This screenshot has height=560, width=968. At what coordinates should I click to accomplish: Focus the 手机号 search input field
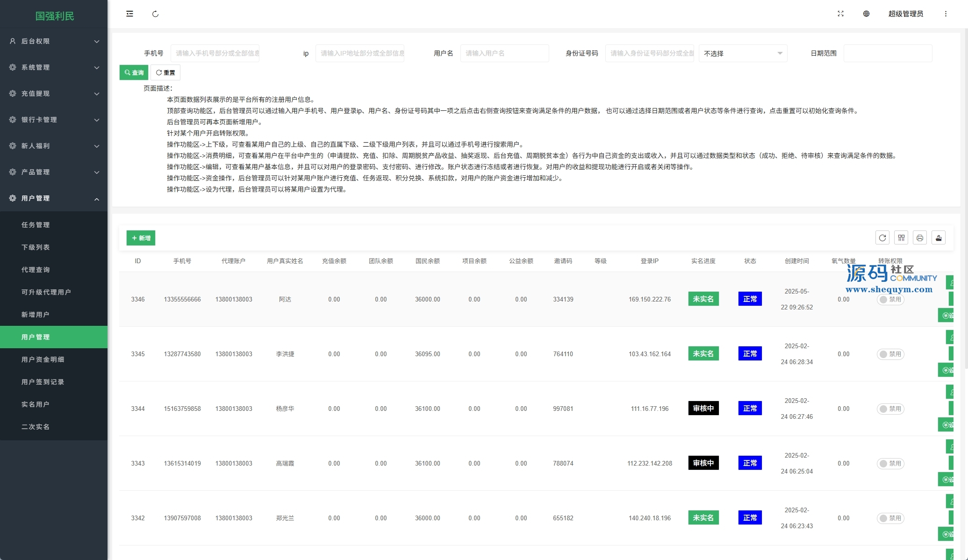(x=215, y=53)
